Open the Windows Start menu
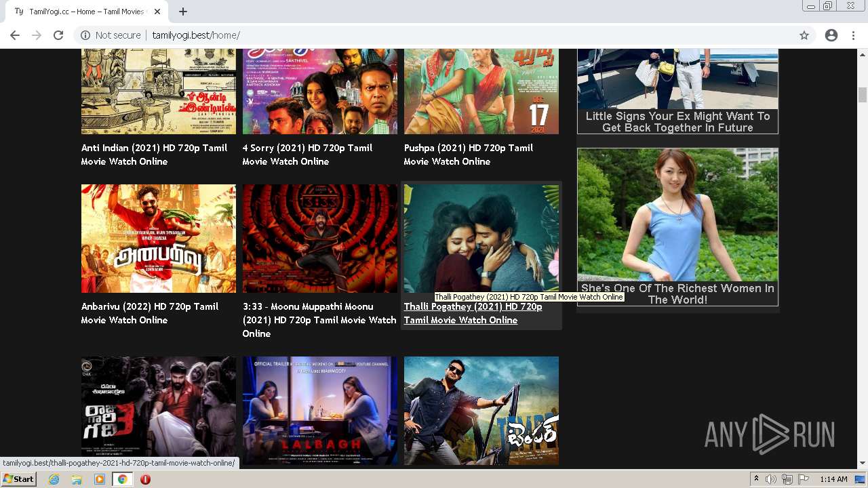Screen dimensions: 868x488 pos(19,479)
